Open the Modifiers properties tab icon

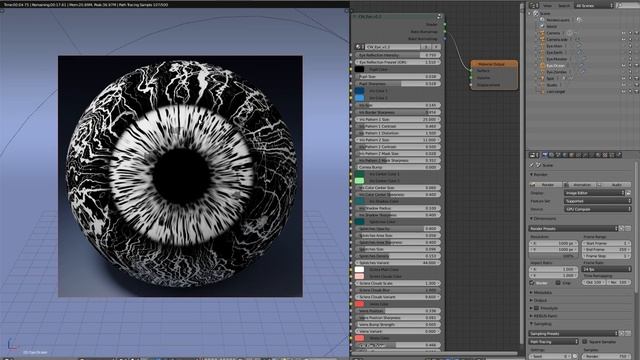click(x=584, y=155)
